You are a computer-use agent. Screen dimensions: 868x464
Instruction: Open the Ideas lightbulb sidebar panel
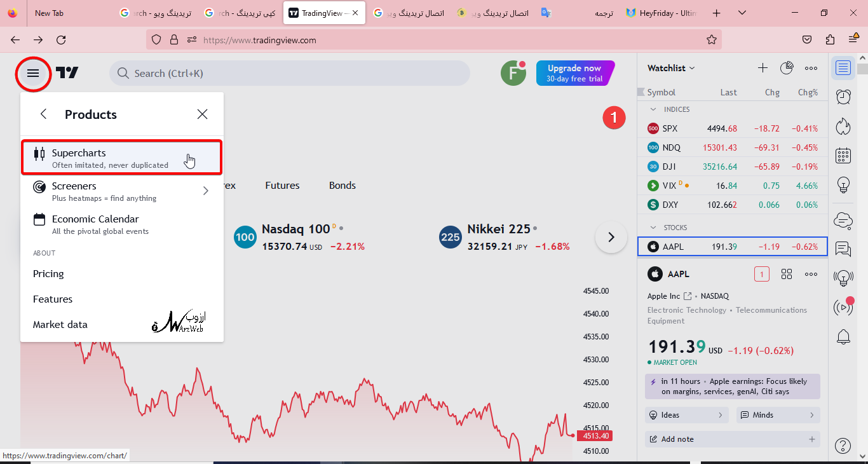pos(843,185)
